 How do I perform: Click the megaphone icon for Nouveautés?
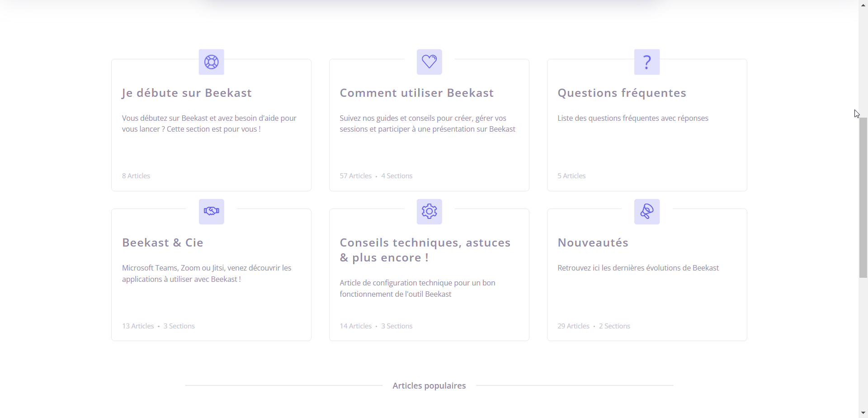647,212
